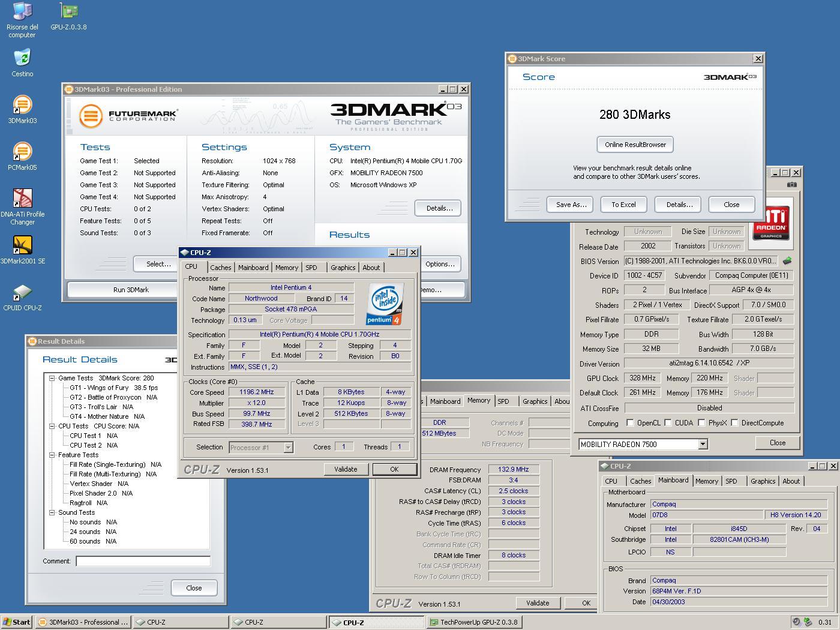Switch to Graphics tab in front CPU-Z
840x630 pixels.
tap(343, 268)
